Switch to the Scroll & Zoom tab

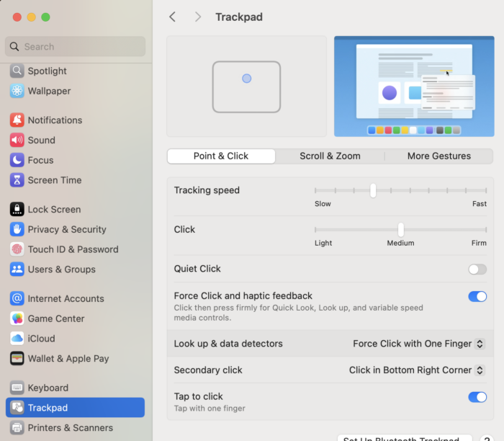pyautogui.click(x=330, y=156)
